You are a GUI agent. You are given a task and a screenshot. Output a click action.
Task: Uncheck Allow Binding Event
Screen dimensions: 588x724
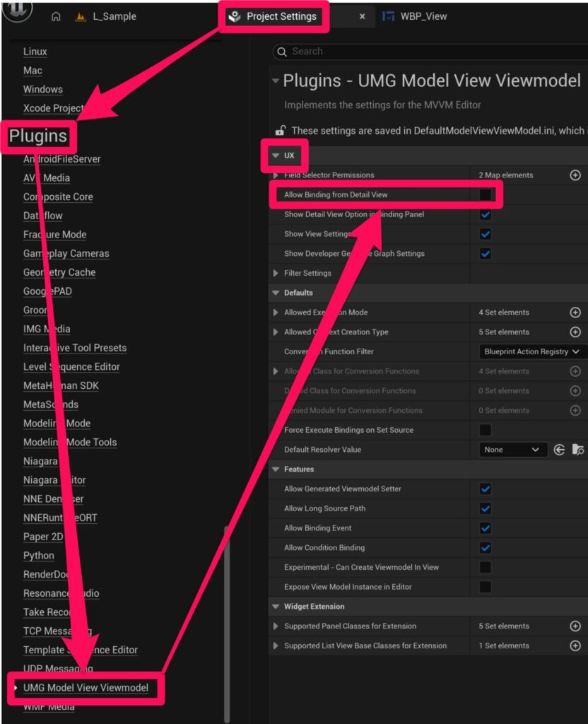coord(486,528)
